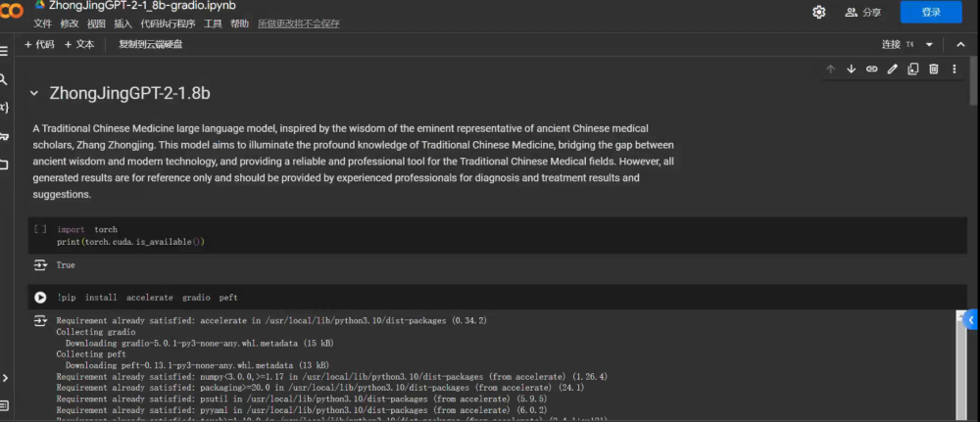Collapse the ZhongJingGPT-2-1.8b section
The width and height of the screenshot is (980, 422).
click(33, 94)
